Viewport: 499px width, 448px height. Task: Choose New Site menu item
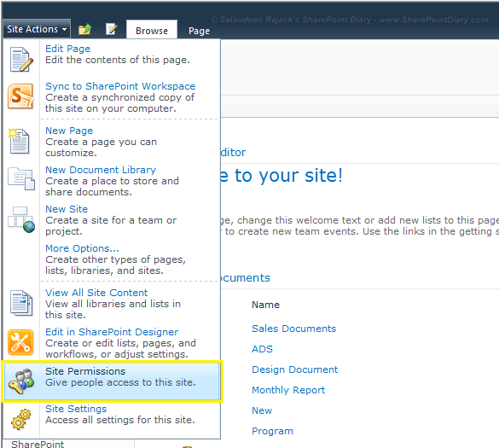point(67,209)
